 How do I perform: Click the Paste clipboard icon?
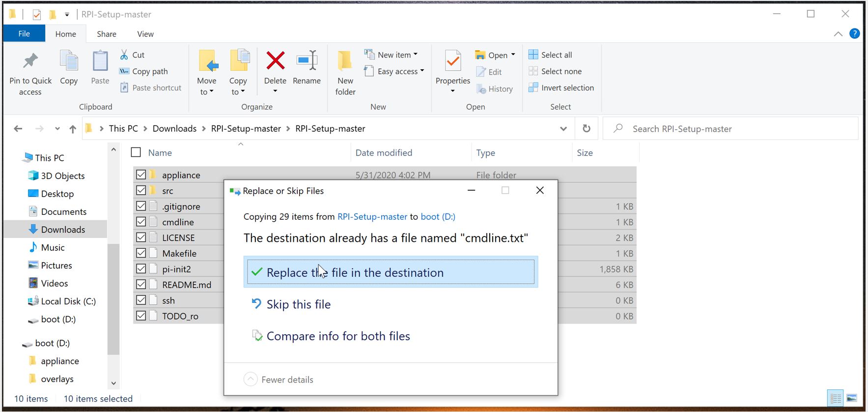(100, 61)
